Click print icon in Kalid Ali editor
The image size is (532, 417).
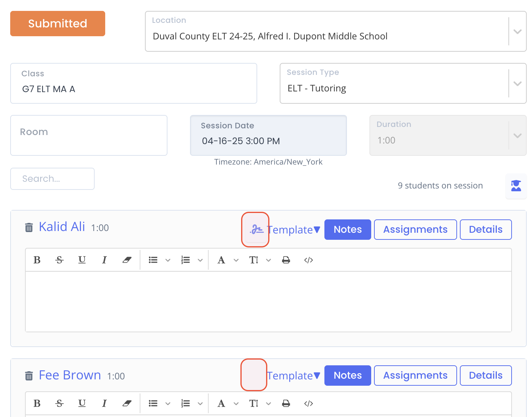click(286, 260)
